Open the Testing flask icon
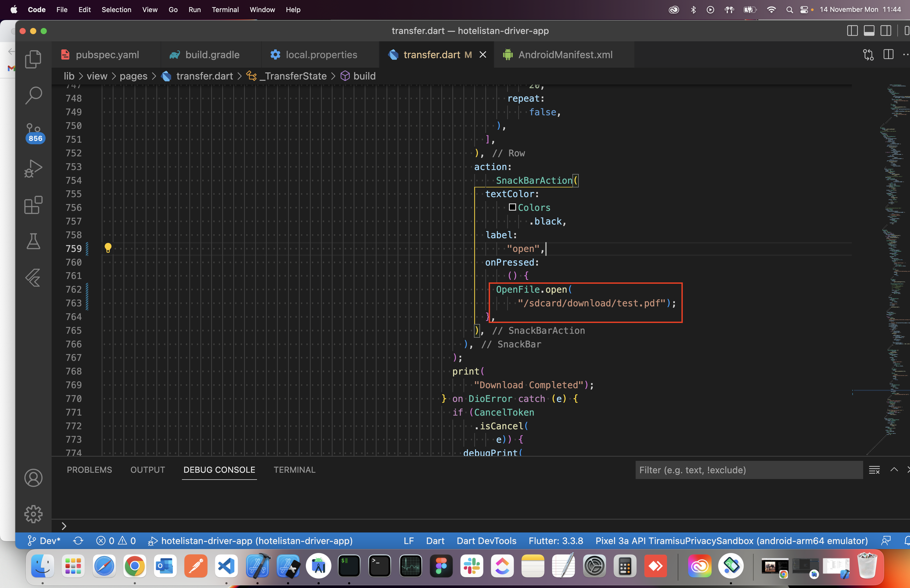 [x=33, y=241]
